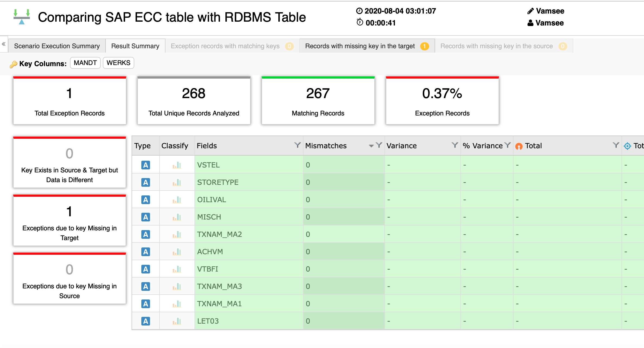This screenshot has width=644, height=348.
Task: Click the Matching Records 267 card
Action: [318, 101]
